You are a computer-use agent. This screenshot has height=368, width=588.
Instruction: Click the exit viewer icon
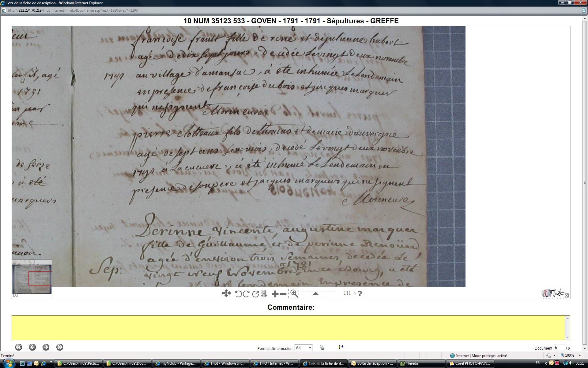341,347
